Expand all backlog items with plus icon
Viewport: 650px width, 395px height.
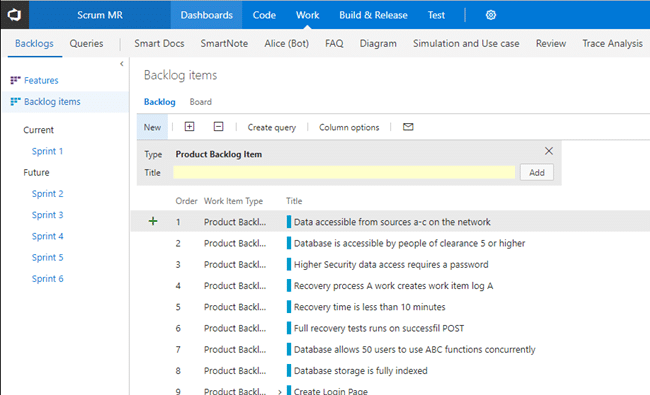[x=189, y=126]
